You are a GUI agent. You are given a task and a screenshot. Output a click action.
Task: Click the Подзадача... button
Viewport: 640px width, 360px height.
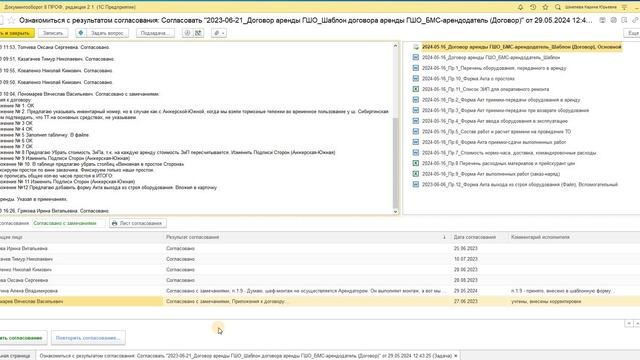pyautogui.click(x=155, y=33)
